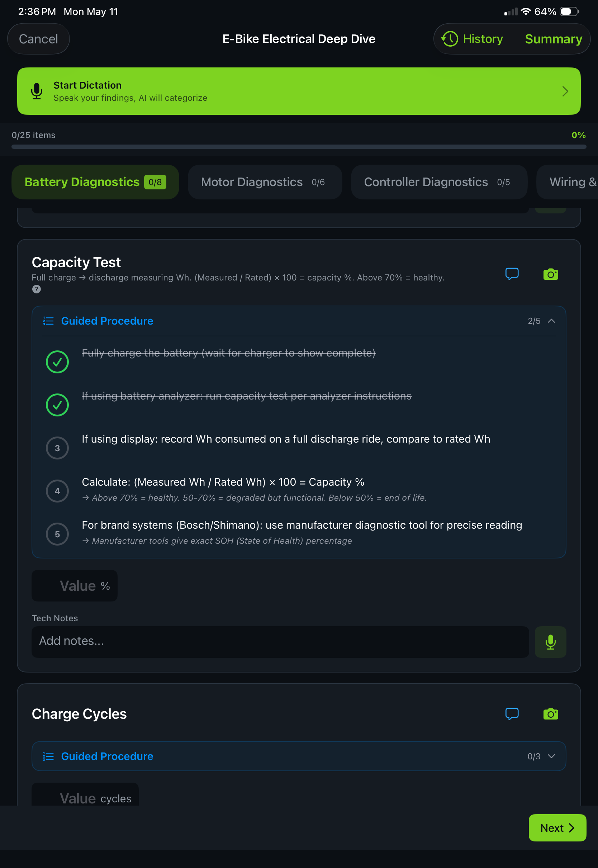
Task: Tap the E-Bike Electrical Deep Dive title
Action: tap(299, 39)
